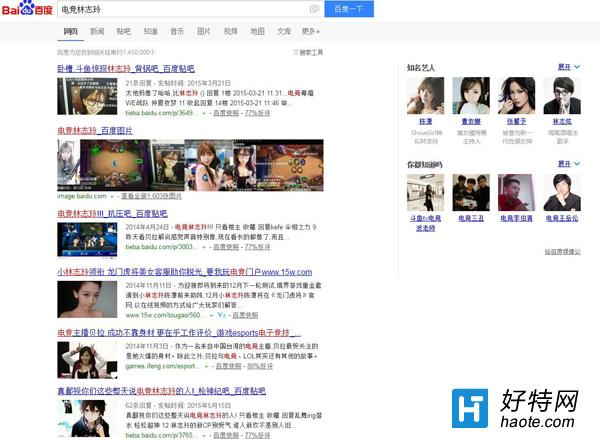Switch to the 图片 tab

click(204, 31)
